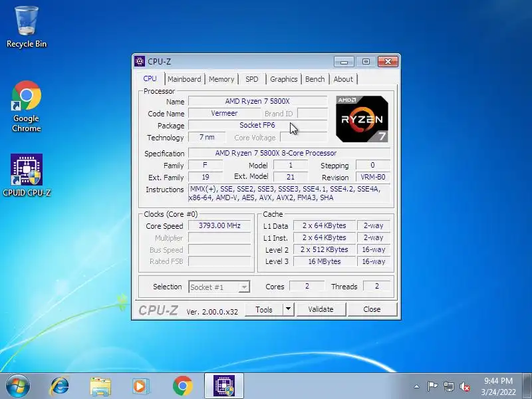
Task: Click the Package value Socket FP6
Action: click(257, 125)
